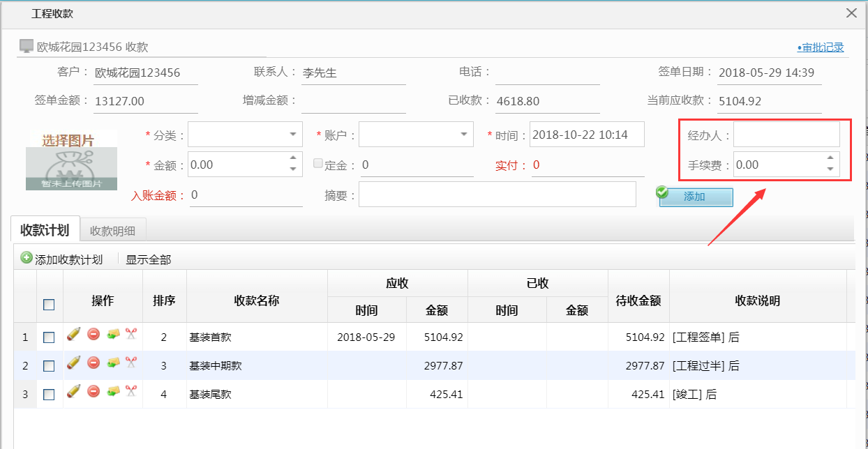This screenshot has width=868, height=449.
Task: Click the scissors split icon for 基装中期款
Action: 130,362
